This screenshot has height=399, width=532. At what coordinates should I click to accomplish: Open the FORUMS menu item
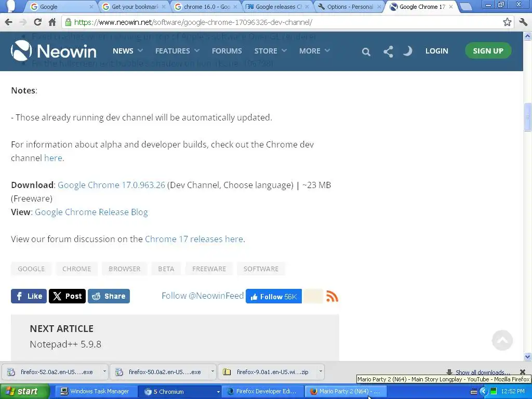pos(227,51)
